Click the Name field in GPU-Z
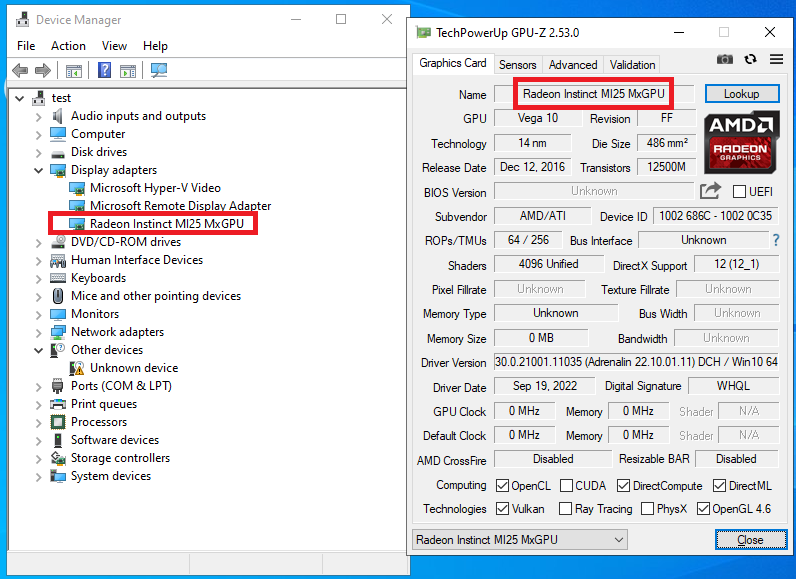Viewport: 796px width, 579px height. point(593,94)
